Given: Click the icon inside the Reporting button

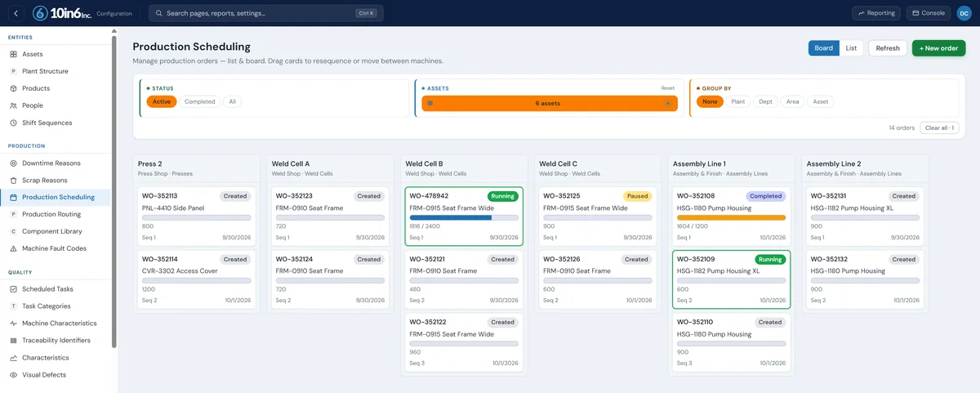Looking at the screenshot, I should 862,13.
